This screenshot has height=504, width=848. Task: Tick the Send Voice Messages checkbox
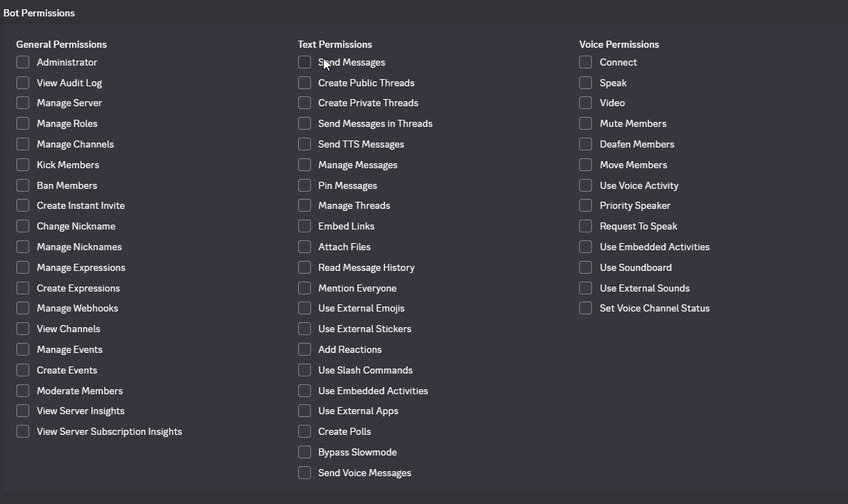click(305, 473)
